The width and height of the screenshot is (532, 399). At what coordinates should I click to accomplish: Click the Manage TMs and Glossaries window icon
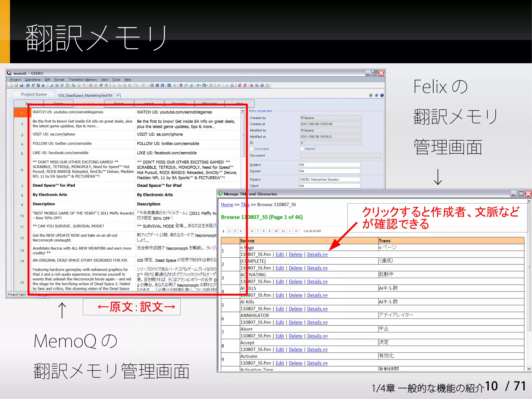pos(221,194)
